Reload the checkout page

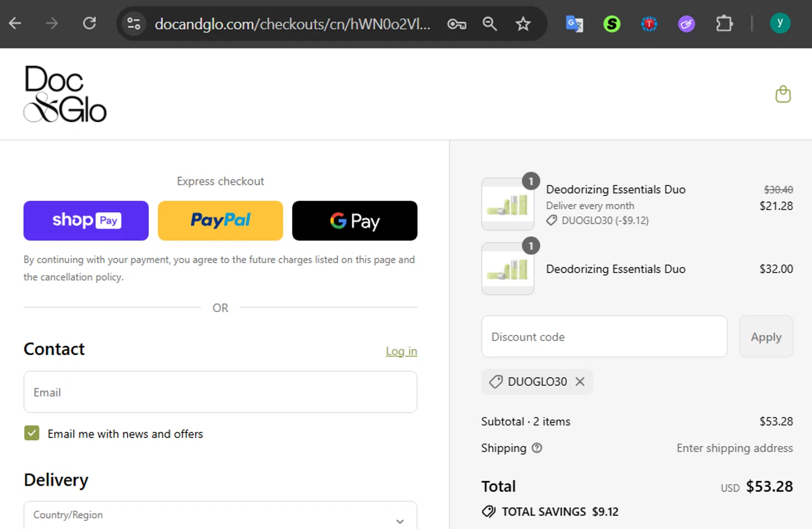click(89, 23)
